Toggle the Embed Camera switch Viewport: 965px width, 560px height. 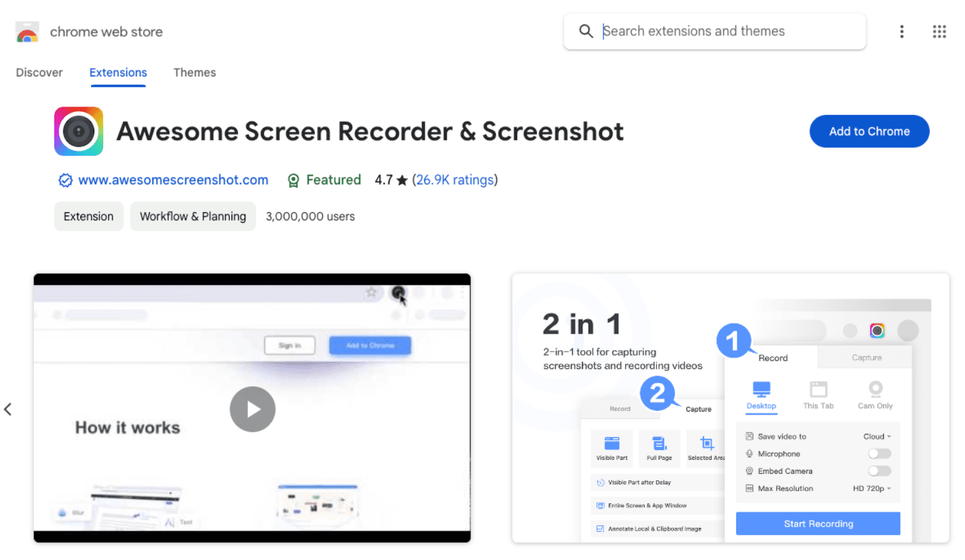879,471
